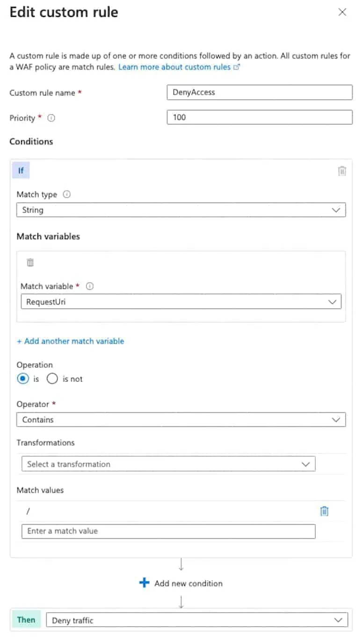This screenshot has height=644, width=363.
Task: Expand the RequestUri match variable dropdown
Action: click(x=181, y=302)
